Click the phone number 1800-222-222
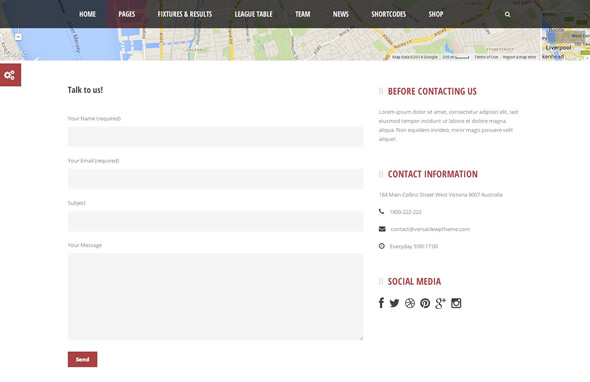This screenshot has height=382, width=590. coord(406,212)
